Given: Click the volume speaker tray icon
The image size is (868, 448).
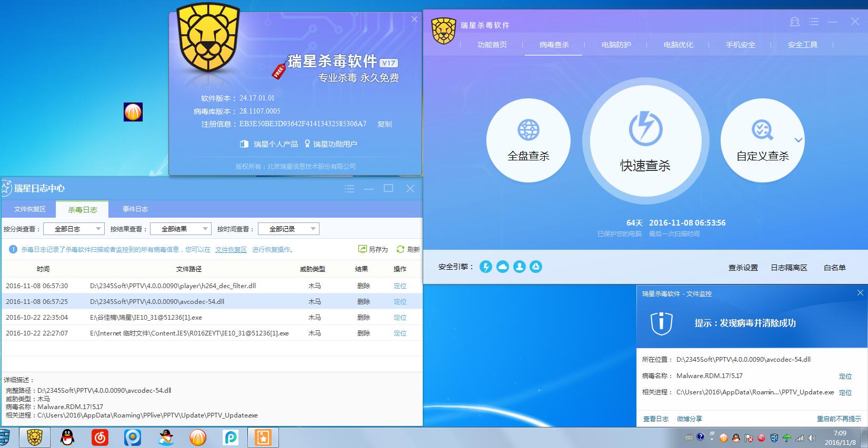Looking at the screenshot, I should click(x=812, y=437).
